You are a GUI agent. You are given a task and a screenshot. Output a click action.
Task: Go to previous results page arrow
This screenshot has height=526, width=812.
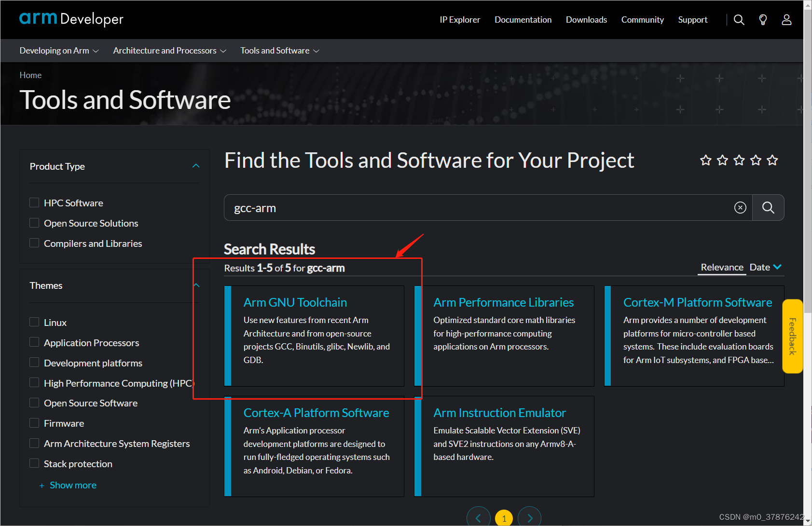[x=479, y=518]
